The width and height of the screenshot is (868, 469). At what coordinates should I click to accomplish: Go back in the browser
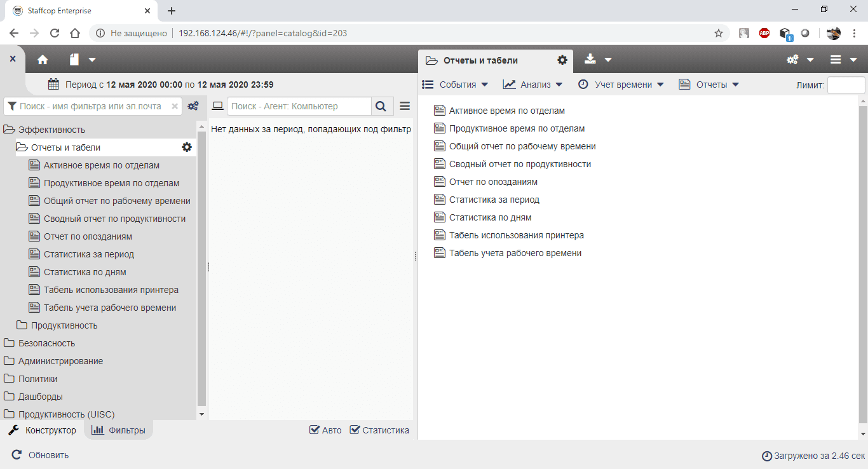pos(14,33)
